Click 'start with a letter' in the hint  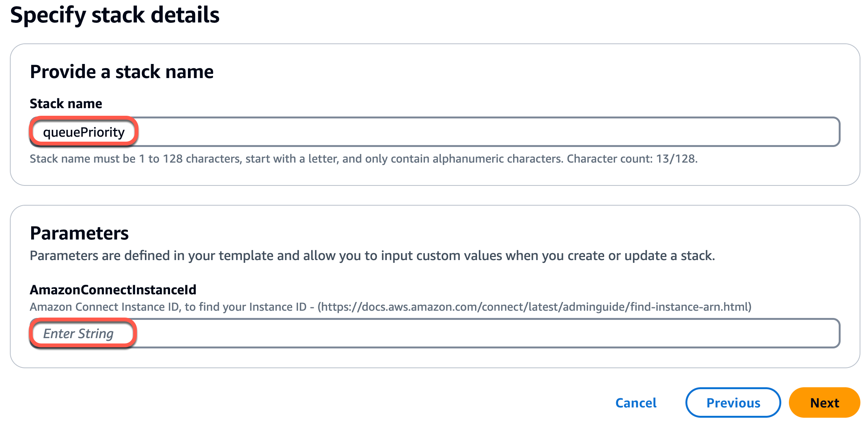pos(292,158)
